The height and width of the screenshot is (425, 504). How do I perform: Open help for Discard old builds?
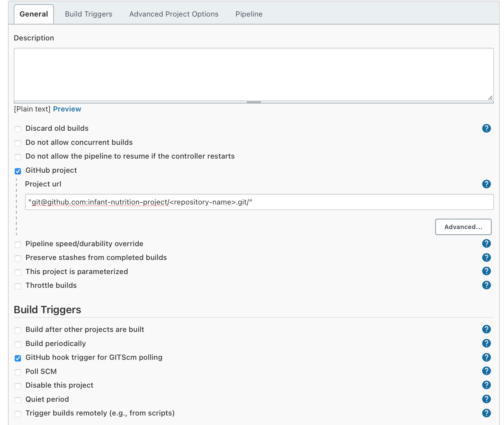click(x=486, y=128)
